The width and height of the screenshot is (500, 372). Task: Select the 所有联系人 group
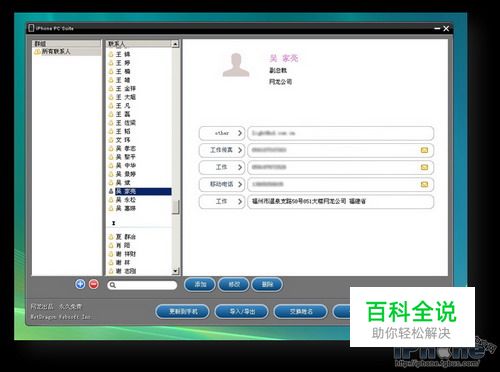point(67,52)
